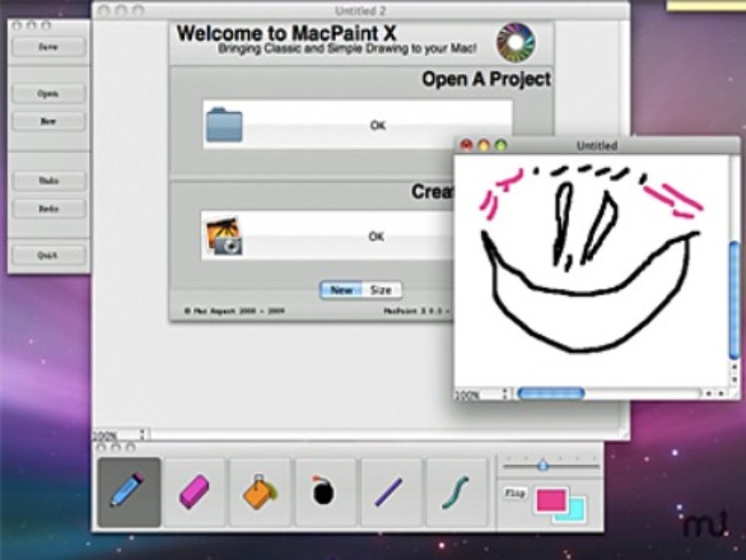Click the right scroll arrow in Untitled window
Viewport: 746px width, 560px height.
[x=722, y=394]
